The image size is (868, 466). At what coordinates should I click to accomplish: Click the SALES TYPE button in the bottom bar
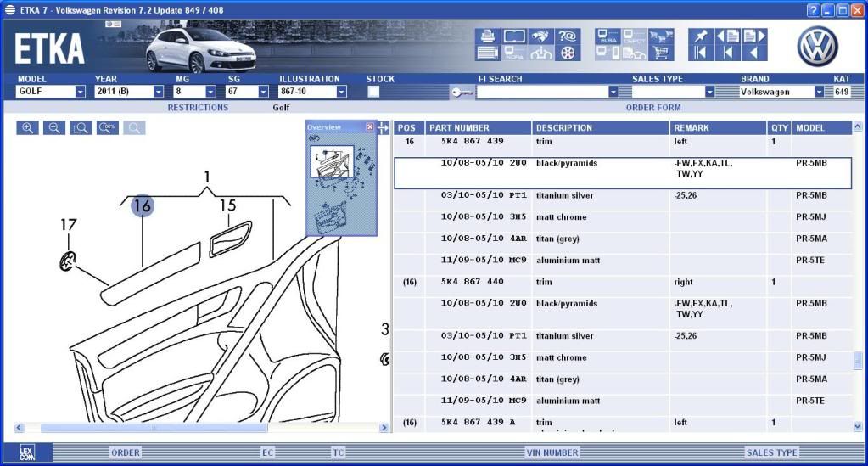771,452
